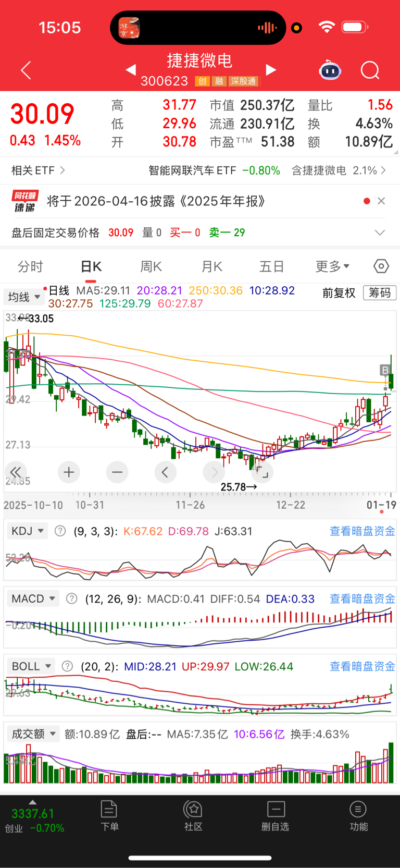Screen dimensions: 400x868
Task: Open 更多 chart periods dropdown
Action: pos(332,267)
